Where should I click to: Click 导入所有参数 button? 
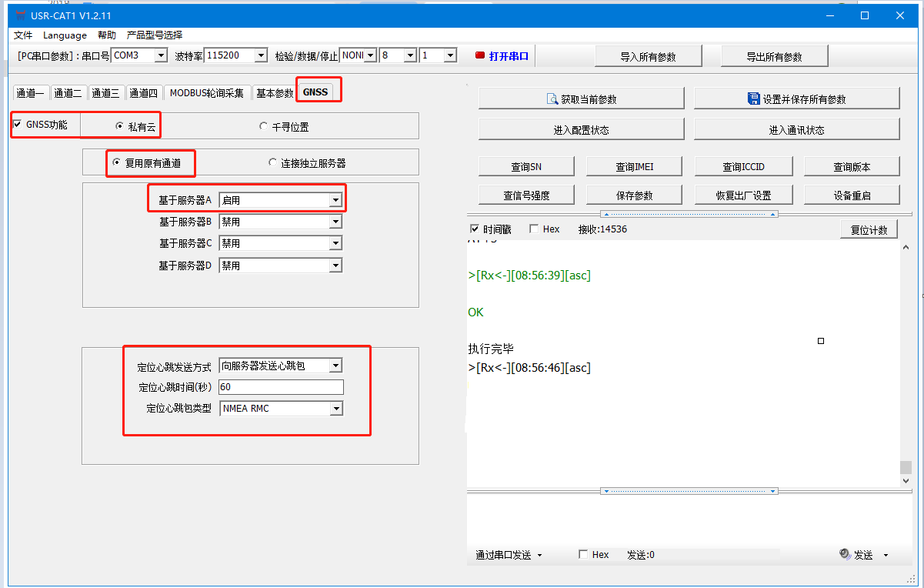649,56
